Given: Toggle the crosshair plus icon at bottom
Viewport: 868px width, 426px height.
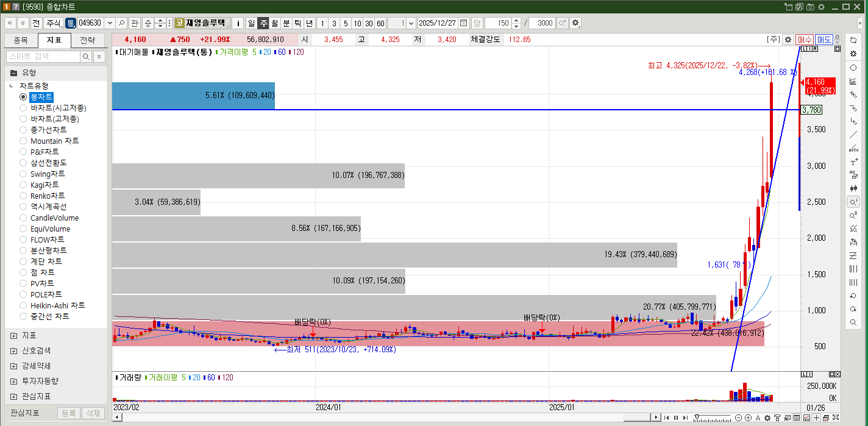Looking at the screenshot, I should [816, 417].
